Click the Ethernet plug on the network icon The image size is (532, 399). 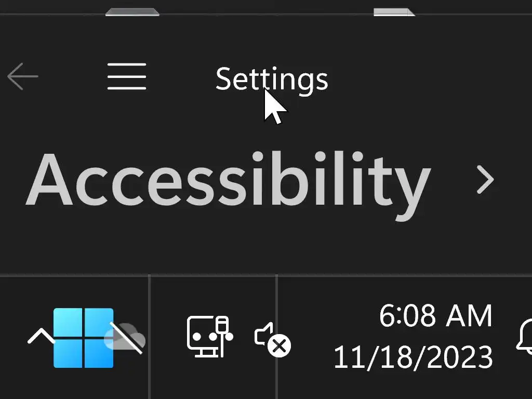click(x=222, y=335)
